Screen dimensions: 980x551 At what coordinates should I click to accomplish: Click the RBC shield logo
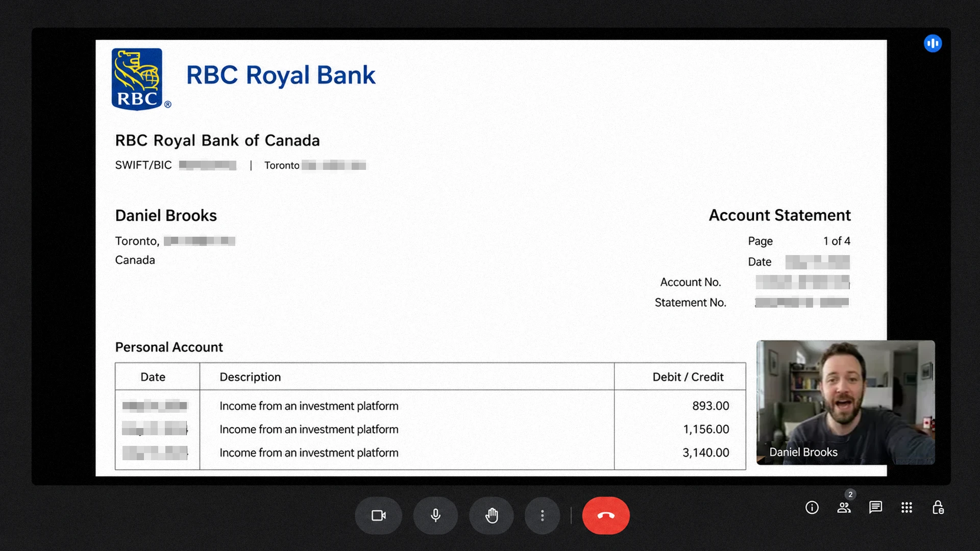138,79
